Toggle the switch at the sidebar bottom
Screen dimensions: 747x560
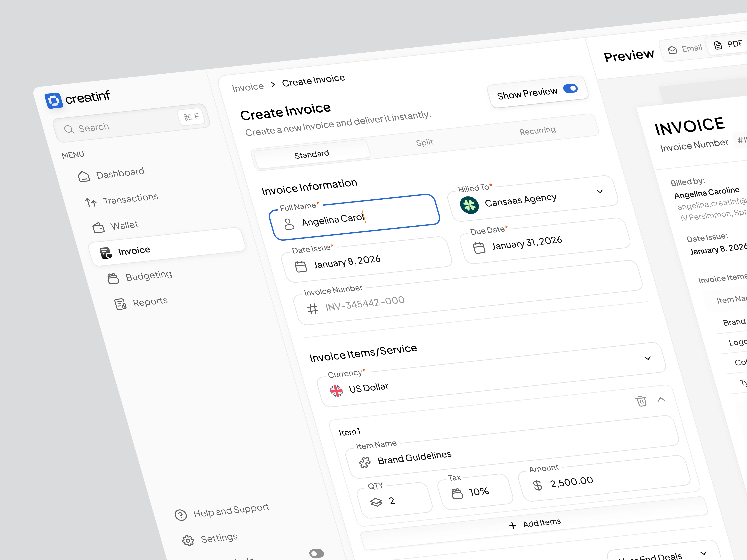click(316, 553)
